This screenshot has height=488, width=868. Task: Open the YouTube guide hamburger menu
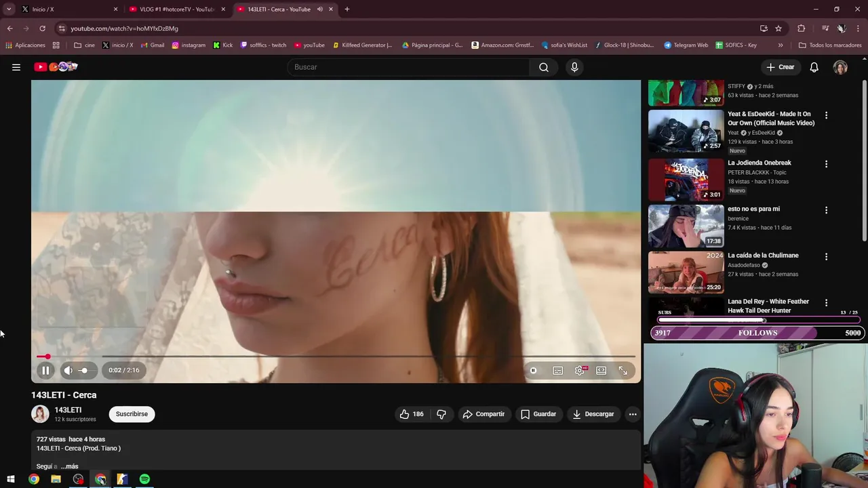click(16, 67)
